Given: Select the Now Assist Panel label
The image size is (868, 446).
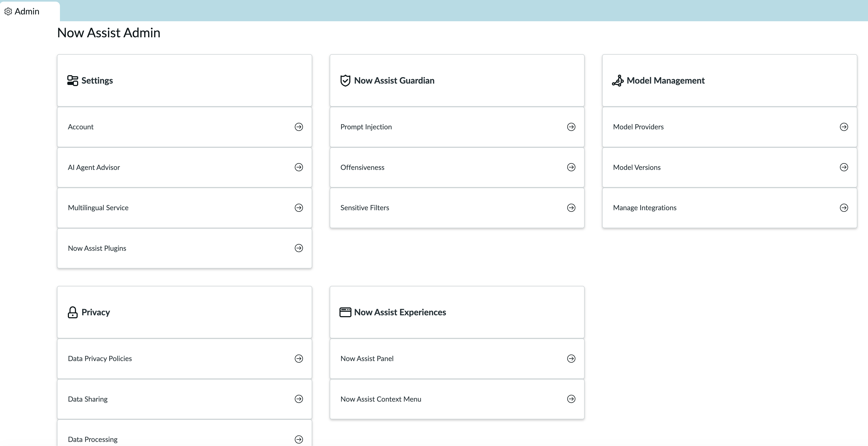Looking at the screenshot, I should (x=367, y=359).
